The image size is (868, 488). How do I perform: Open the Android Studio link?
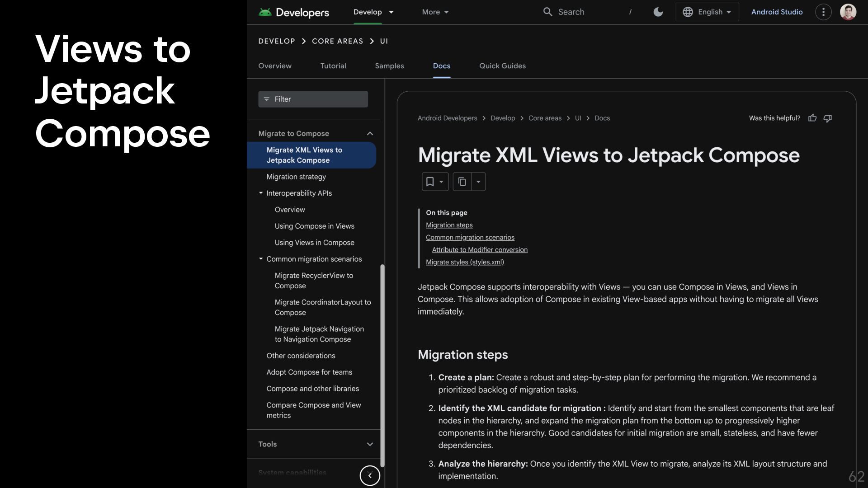tap(777, 12)
